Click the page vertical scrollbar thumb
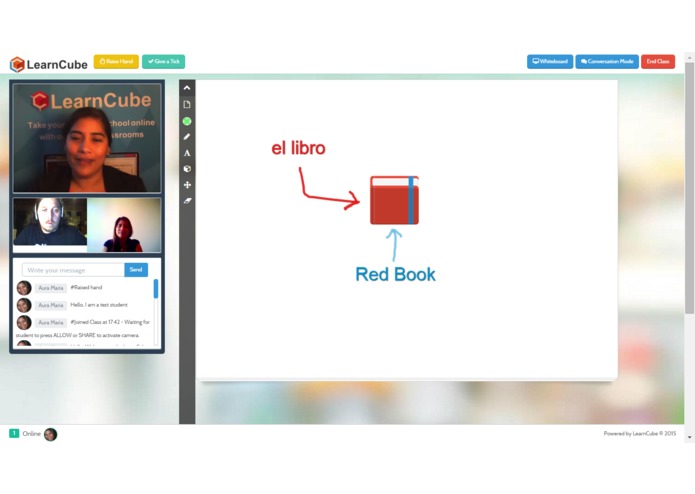This screenshot has width=695, height=494. click(689, 188)
